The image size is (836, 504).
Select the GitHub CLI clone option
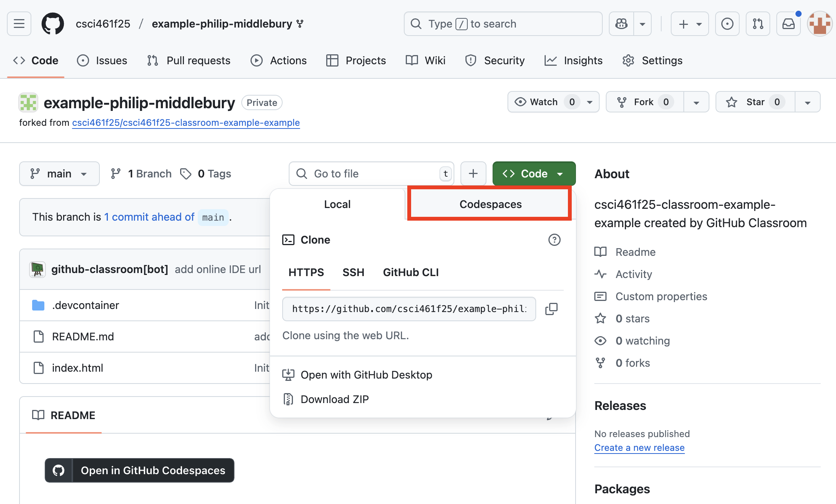coord(411,272)
